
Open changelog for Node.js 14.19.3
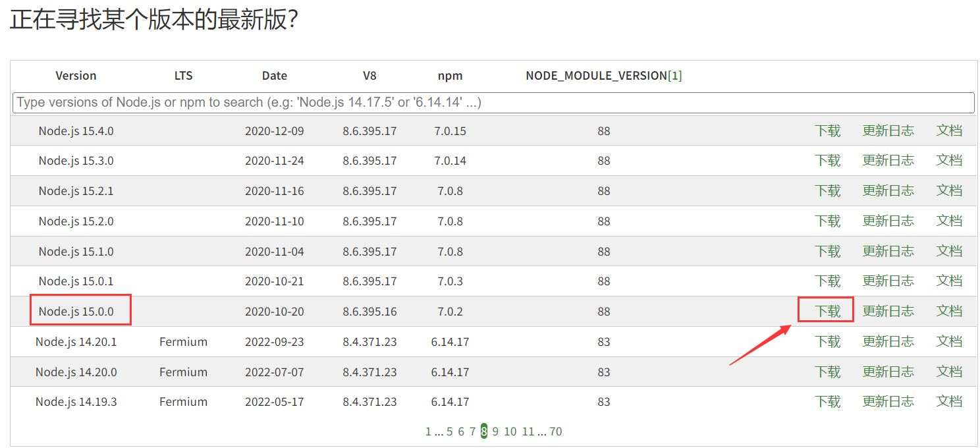[888, 401]
